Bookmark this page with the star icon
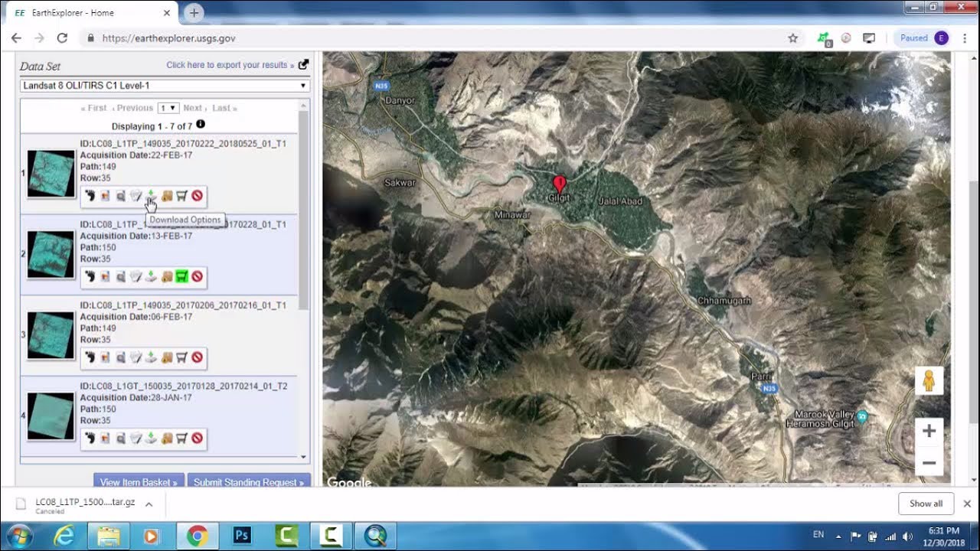The width and height of the screenshot is (980, 551). pos(793,38)
